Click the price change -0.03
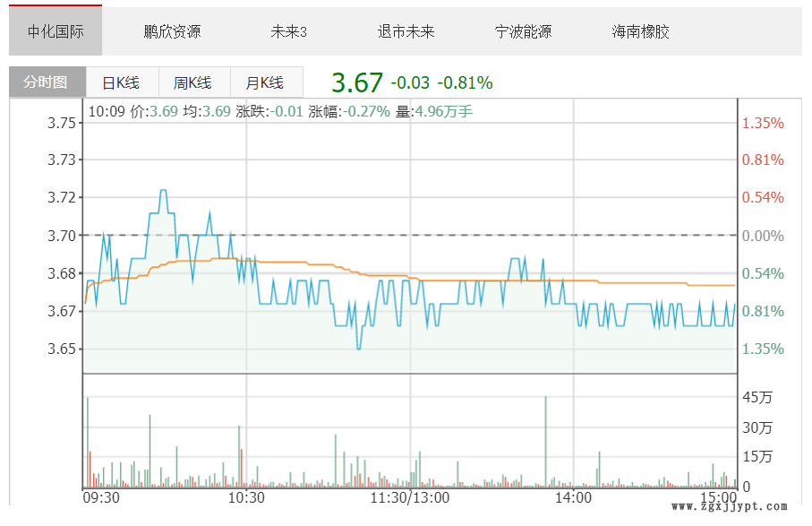The height and width of the screenshot is (526, 812). (410, 83)
